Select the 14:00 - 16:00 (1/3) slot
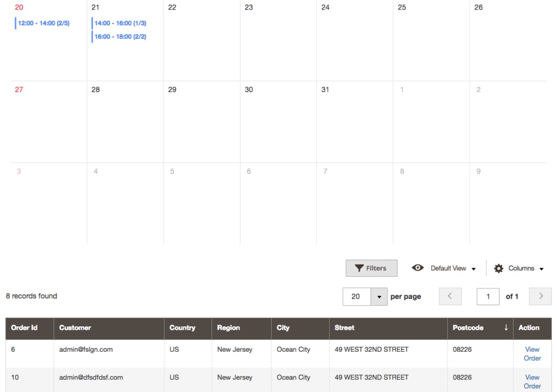This screenshot has width=557, height=392. tap(120, 23)
